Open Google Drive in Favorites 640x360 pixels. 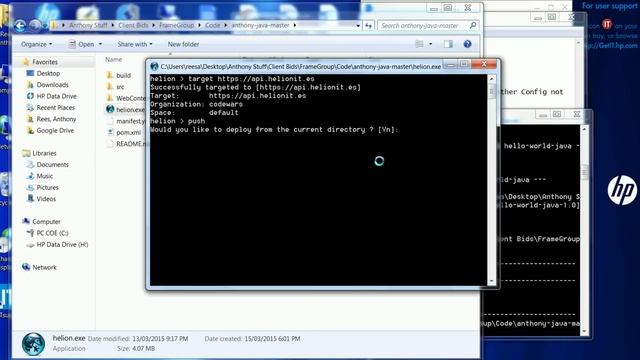click(55, 131)
